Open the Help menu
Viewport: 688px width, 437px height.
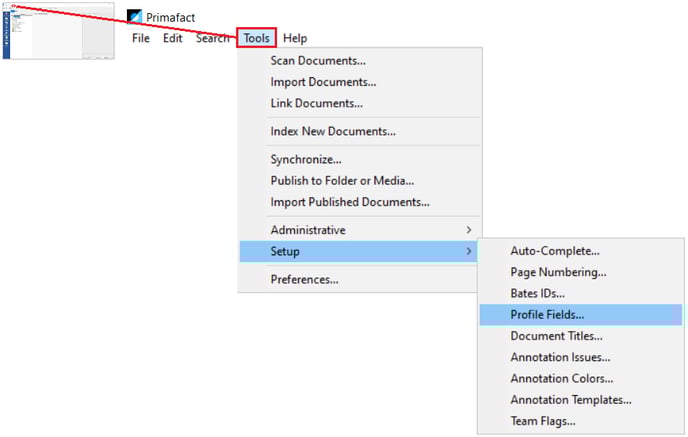[295, 38]
